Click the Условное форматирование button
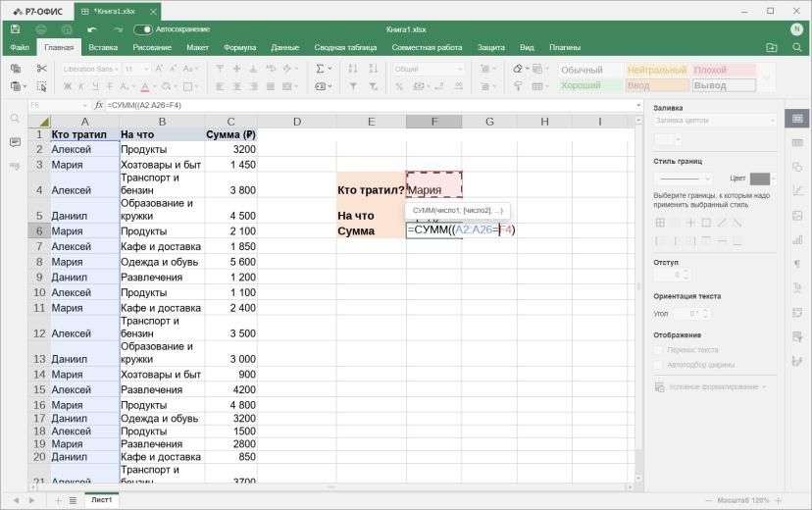Image resolution: width=812 pixels, height=510 pixels. 710,387
